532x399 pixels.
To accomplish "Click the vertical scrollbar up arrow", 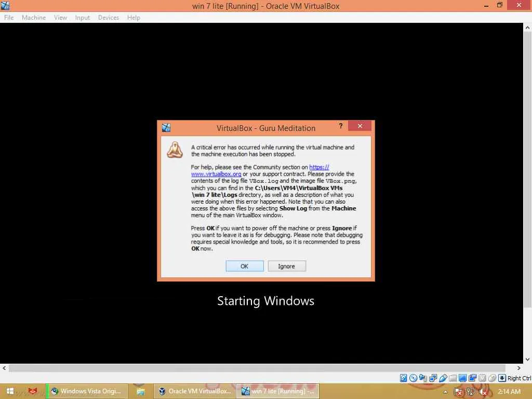I will click(x=527, y=28).
